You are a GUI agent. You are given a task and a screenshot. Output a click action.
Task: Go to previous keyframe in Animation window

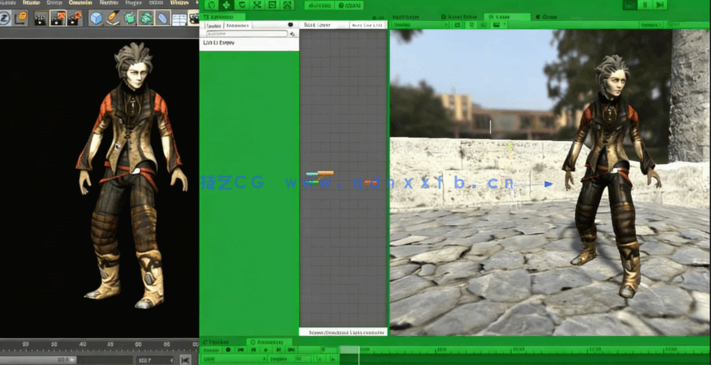click(x=253, y=350)
